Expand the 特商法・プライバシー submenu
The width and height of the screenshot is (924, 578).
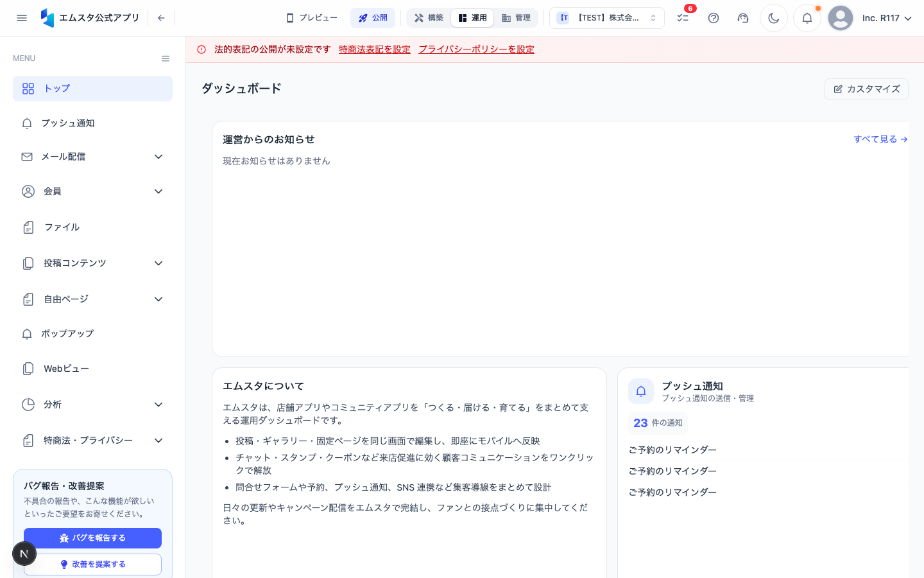pyautogui.click(x=92, y=441)
